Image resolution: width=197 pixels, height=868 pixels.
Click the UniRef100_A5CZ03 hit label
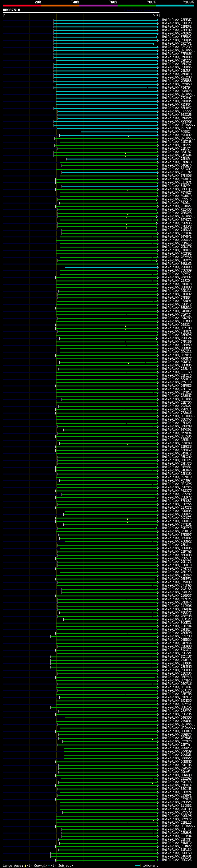coord(177,860)
